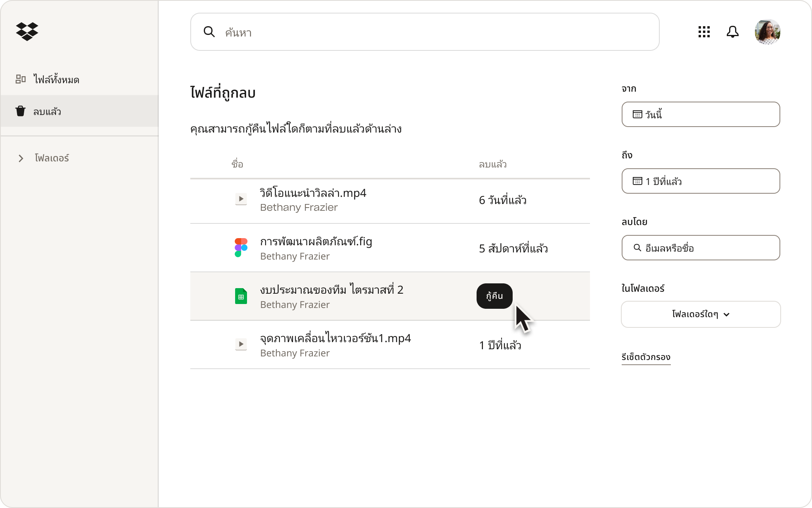Expand the โฟลเดอร์ sidebar chevron

(21, 158)
